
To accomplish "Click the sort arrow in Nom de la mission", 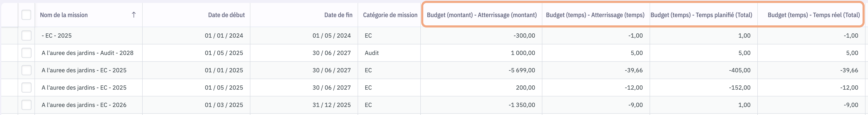I will 133,15.
